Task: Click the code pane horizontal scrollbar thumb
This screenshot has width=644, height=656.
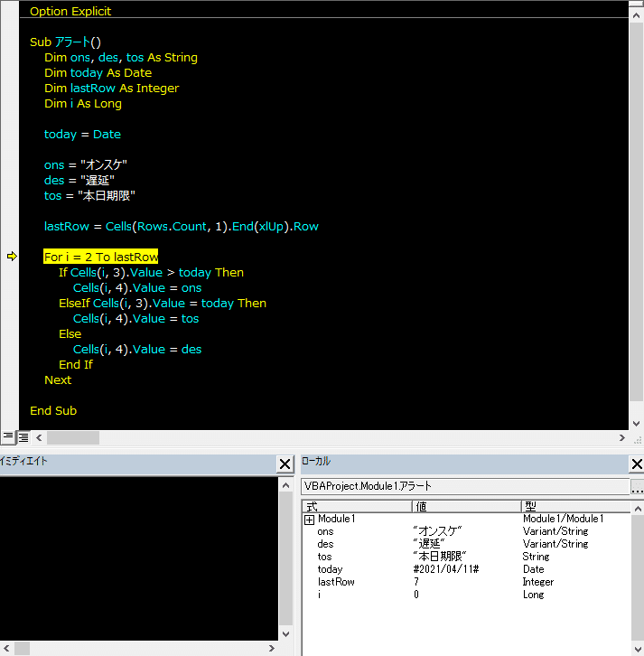Action: point(73,438)
